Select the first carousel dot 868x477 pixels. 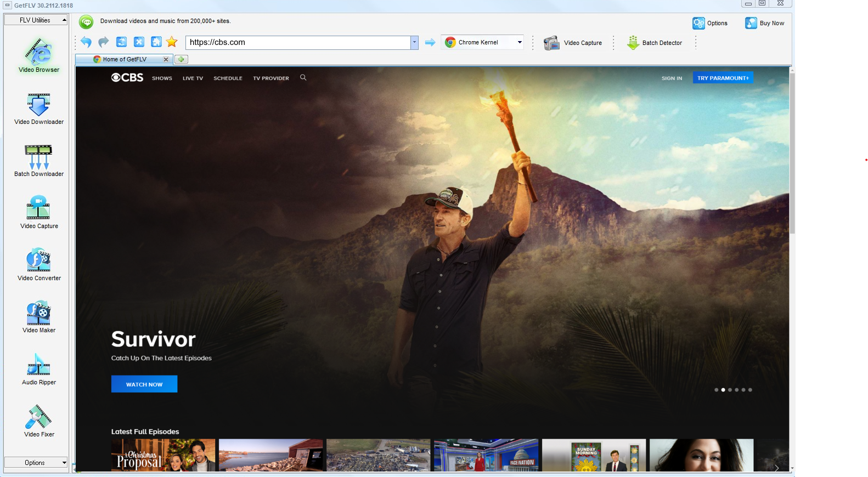pyautogui.click(x=716, y=390)
